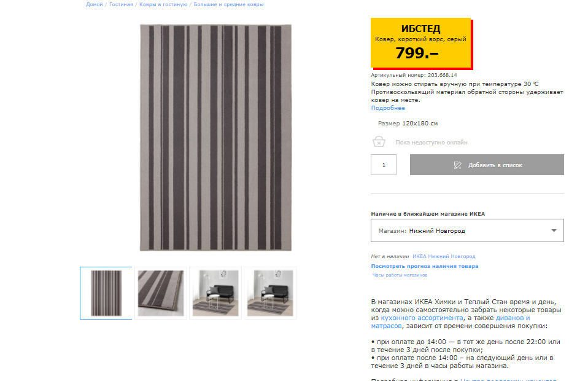588x381 pixels.
Task: Follow the кухонного ассортимента link
Action: [x=422, y=318]
